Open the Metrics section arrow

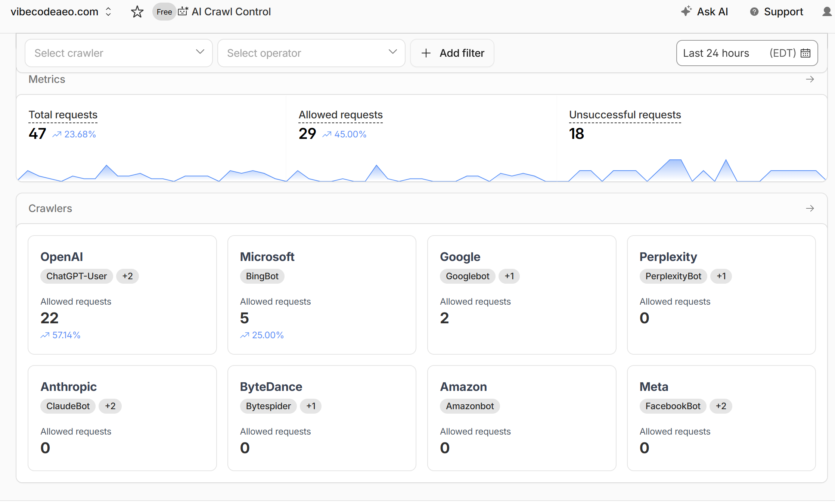click(810, 79)
